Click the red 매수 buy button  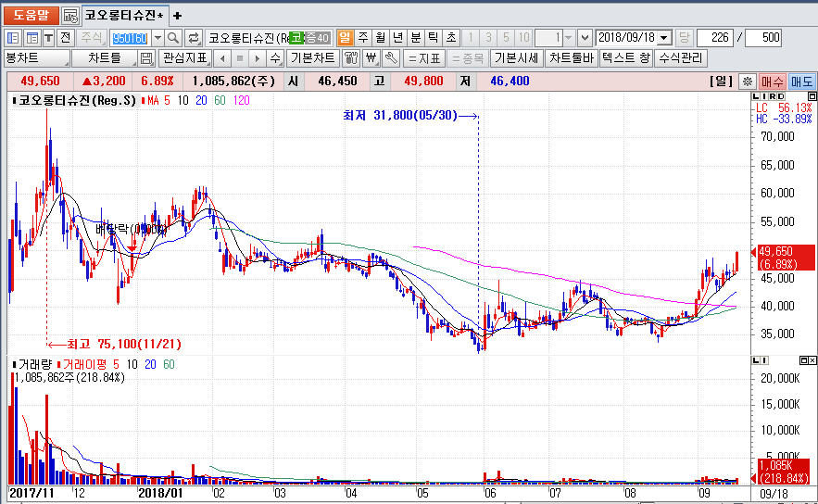(773, 82)
